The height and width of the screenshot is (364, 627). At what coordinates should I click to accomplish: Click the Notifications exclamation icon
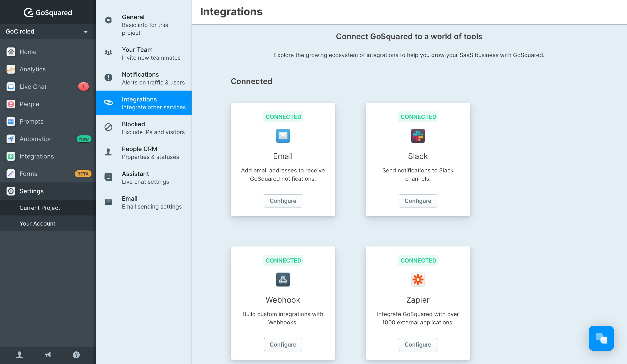108,77
